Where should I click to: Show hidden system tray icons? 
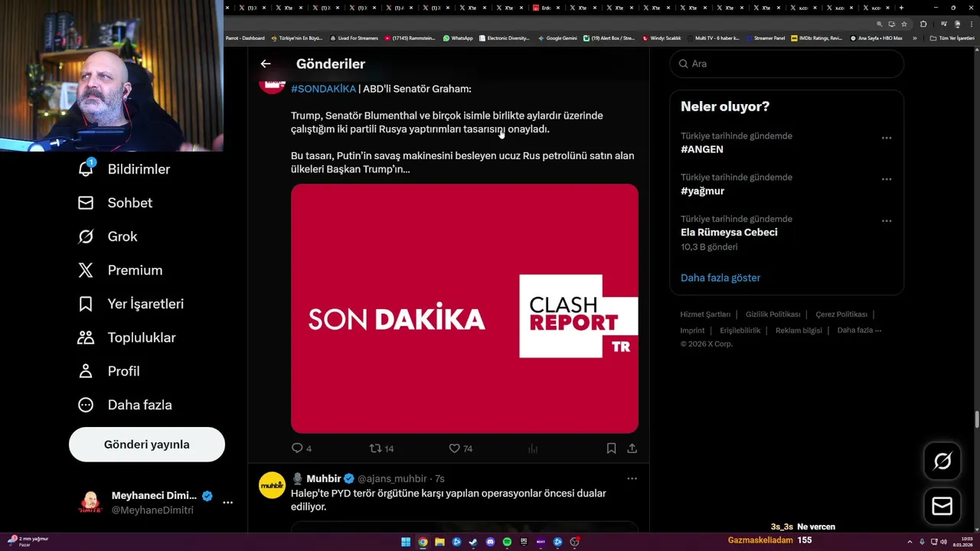(x=910, y=542)
